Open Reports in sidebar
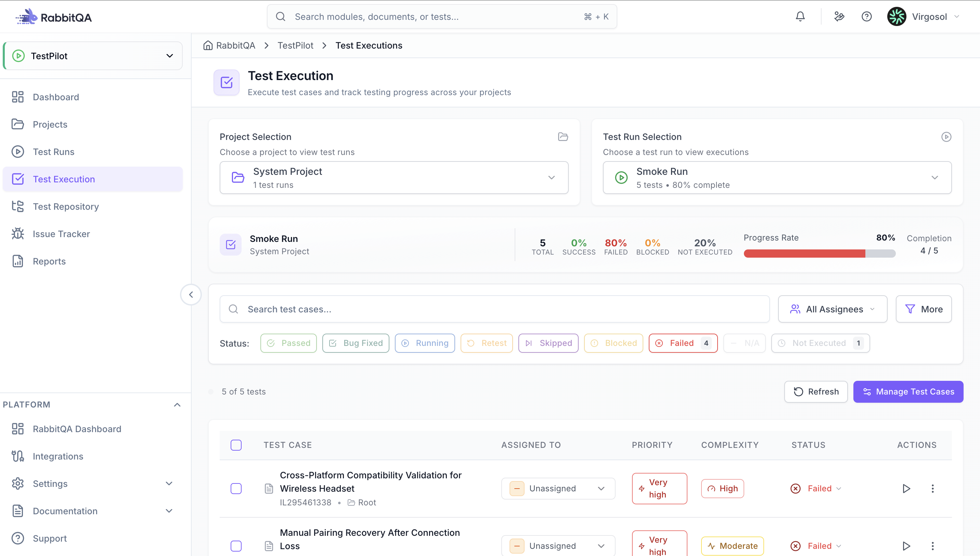This screenshot has height=556, width=980. coord(92,261)
